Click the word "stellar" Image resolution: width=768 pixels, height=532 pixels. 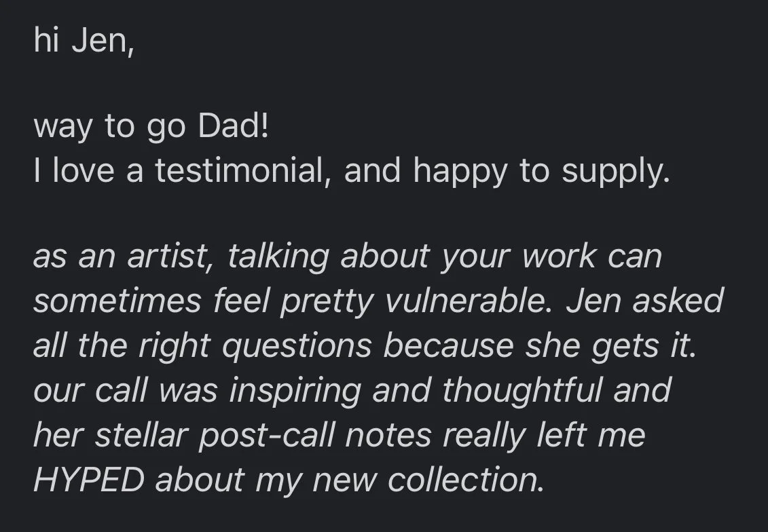pos(141,436)
